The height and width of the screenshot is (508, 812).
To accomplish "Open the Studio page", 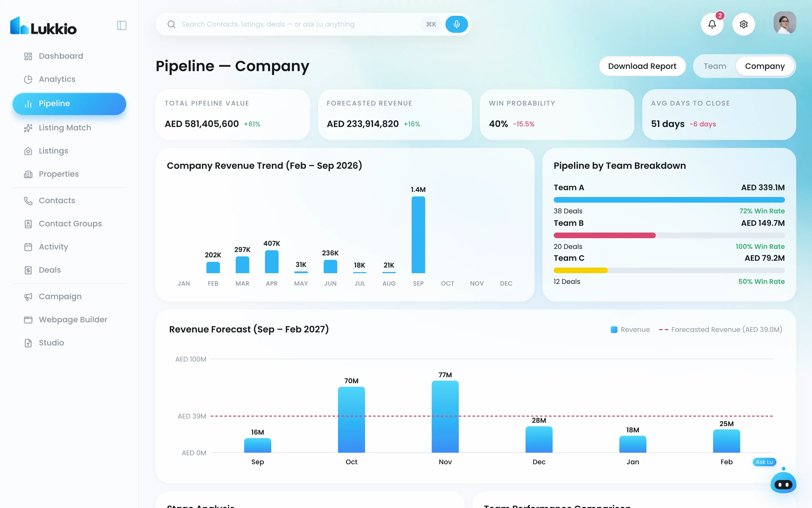I will pyautogui.click(x=69, y=343).
